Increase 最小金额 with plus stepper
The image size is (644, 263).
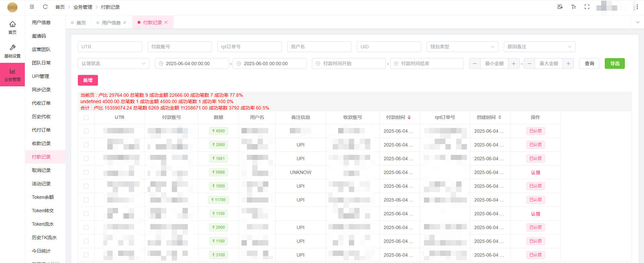(514, 63)
